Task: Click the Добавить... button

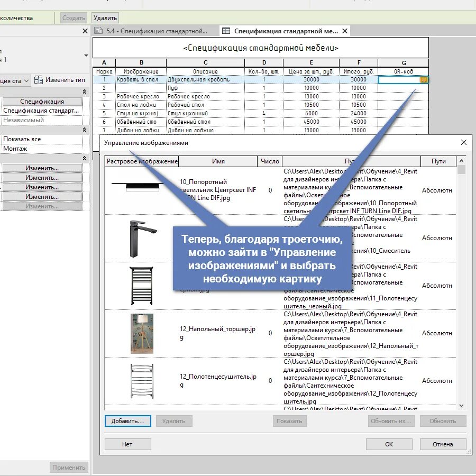Action: tap(128, 421)
